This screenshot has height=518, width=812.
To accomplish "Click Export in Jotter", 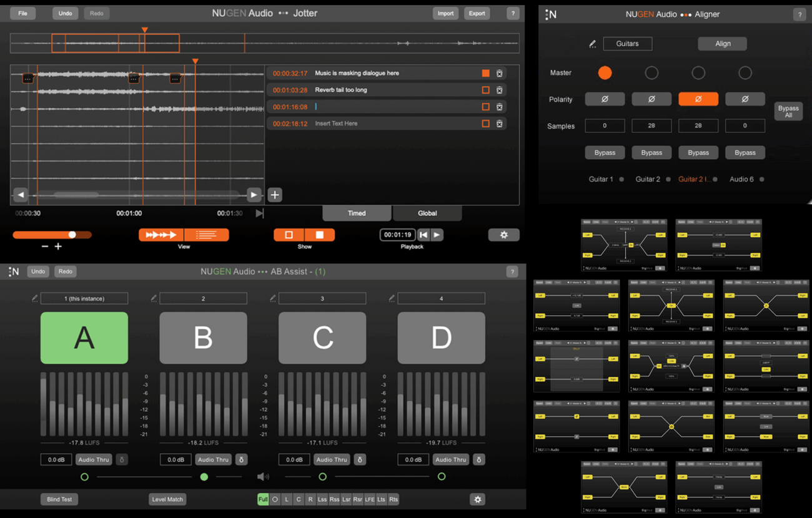I will (x=477, y=13).
